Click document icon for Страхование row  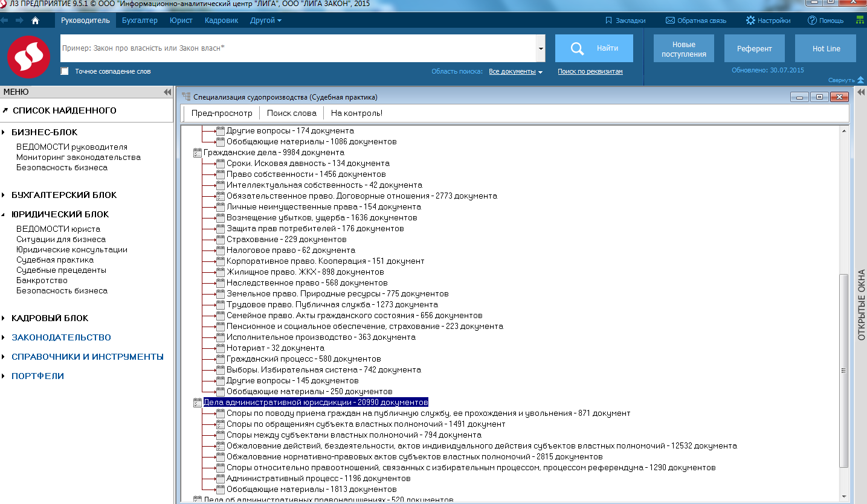pyautogui.click(x=221, y=240)
